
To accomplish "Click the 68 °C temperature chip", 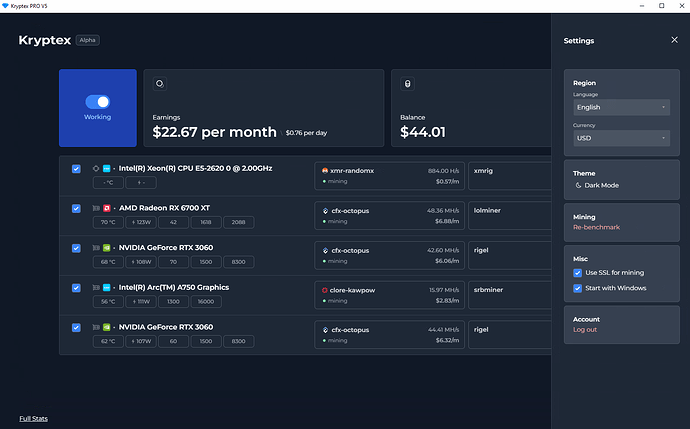I will 108,262.
